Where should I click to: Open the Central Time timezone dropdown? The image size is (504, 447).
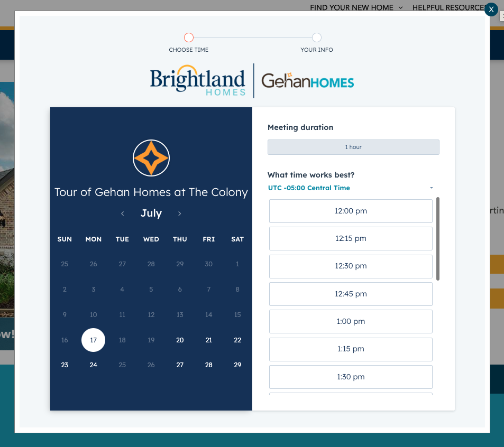351,188
